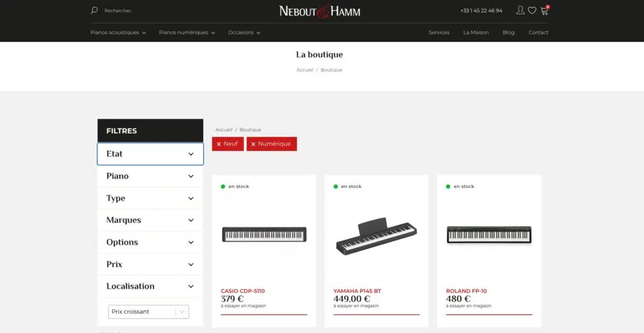Click the phone number +33 1 45 22 46 94

coord(481,11)
